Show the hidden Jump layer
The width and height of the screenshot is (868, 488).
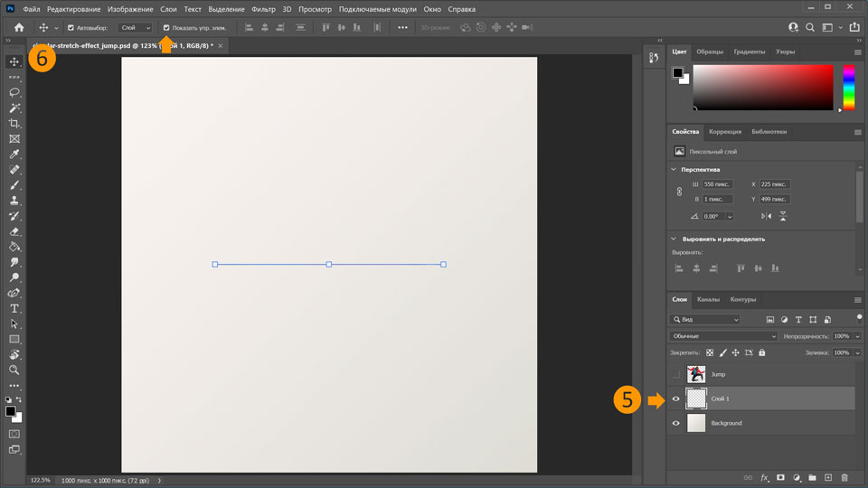(x=675, y=374)
